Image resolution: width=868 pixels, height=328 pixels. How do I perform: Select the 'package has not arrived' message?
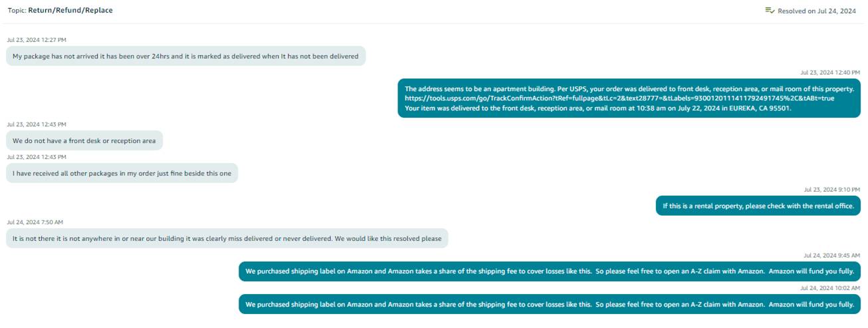185,57
